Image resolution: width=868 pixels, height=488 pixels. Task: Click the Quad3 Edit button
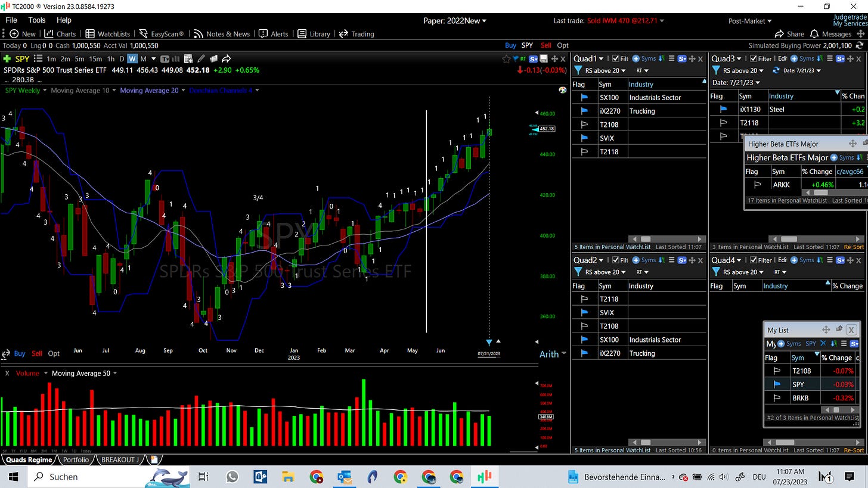[782, 58]
